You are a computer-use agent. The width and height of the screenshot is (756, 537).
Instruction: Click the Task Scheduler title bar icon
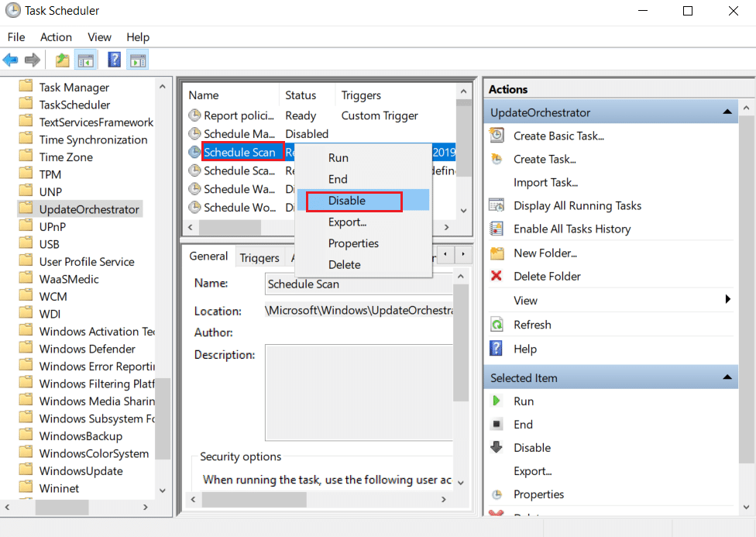coord(13,11)
